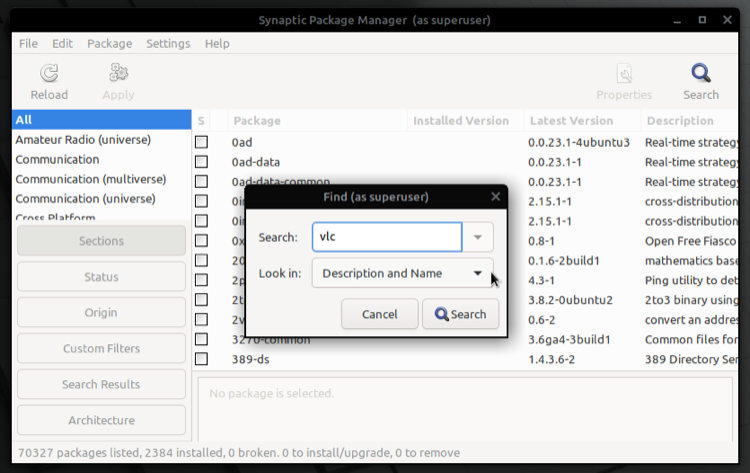Click the Sections filter button
Viewport: 750px width, 473px height.
(x=101, y=241)
